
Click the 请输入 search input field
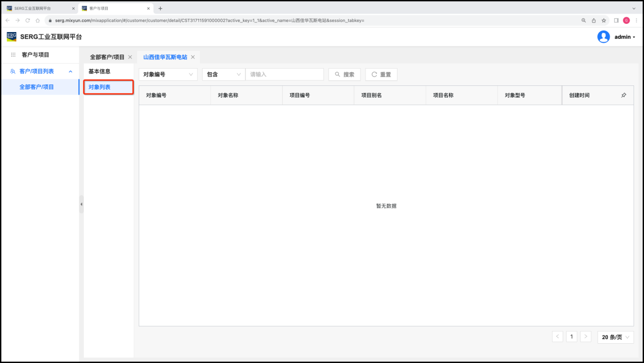284,74
